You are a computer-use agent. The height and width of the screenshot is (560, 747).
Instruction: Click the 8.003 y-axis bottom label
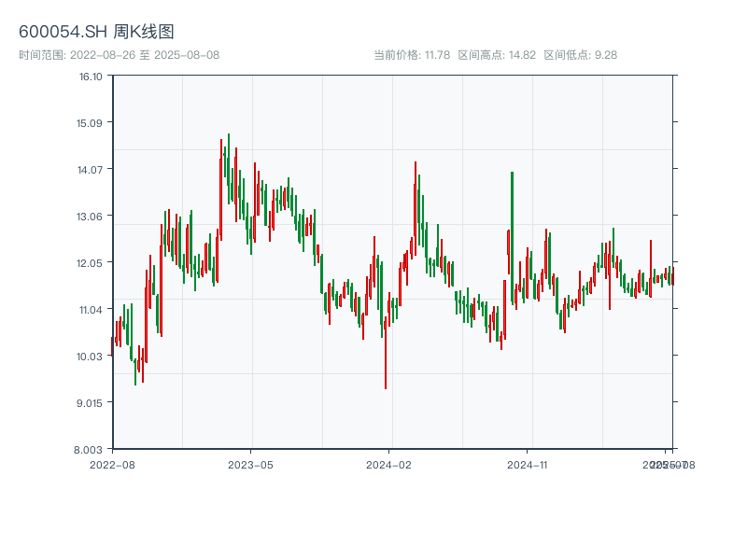coord(91,450)
